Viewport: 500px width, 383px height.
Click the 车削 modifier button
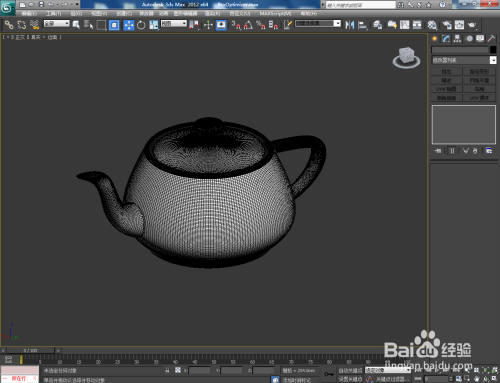coord(479,89)
